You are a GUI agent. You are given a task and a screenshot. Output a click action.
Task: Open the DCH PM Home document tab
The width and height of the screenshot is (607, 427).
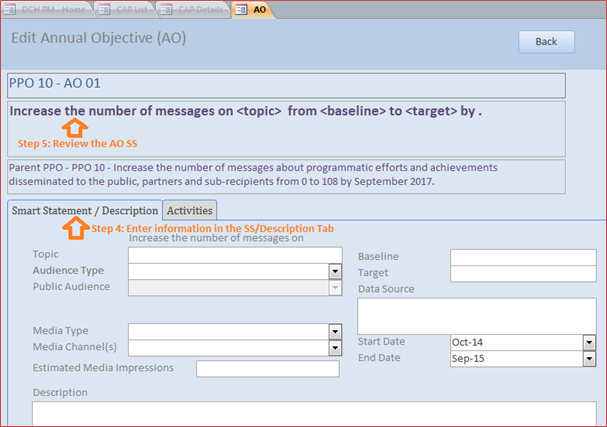point(48,9)
